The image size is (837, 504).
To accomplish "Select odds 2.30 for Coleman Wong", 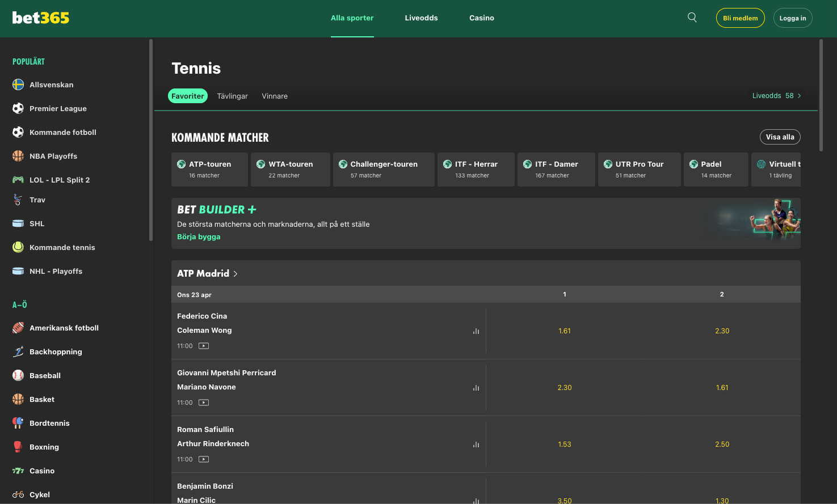I will 722,331.
